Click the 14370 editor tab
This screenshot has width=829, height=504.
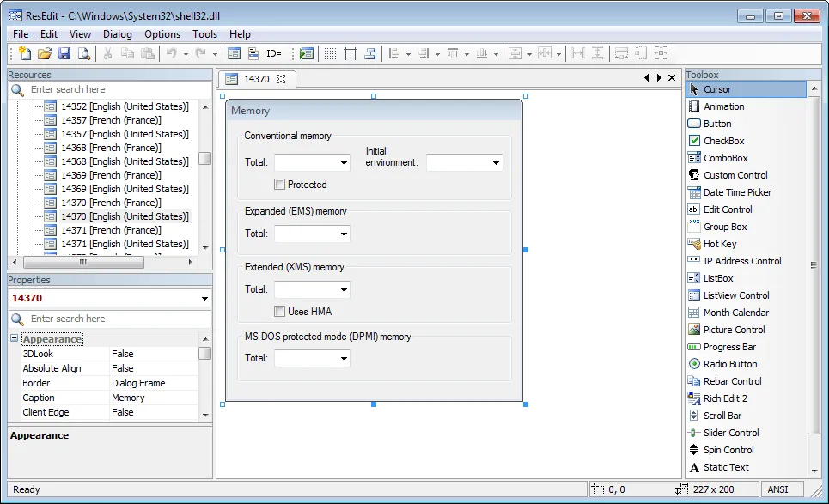click(256, 78)
